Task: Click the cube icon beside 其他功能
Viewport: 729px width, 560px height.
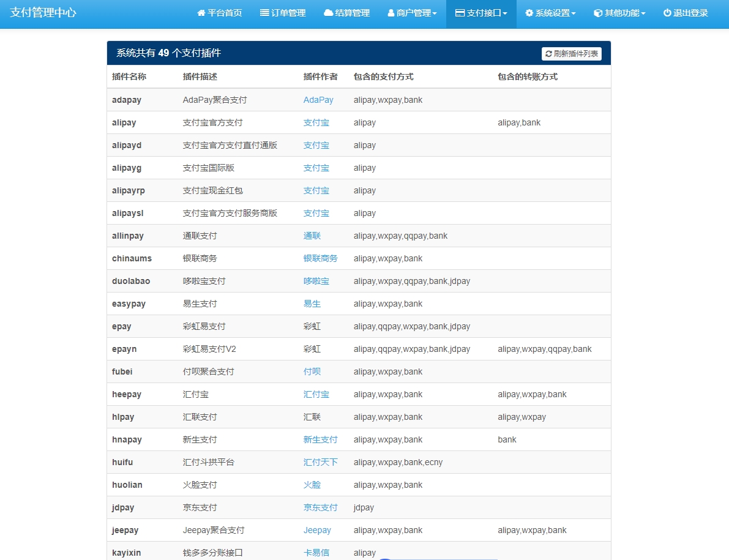Action: [599, 13]
